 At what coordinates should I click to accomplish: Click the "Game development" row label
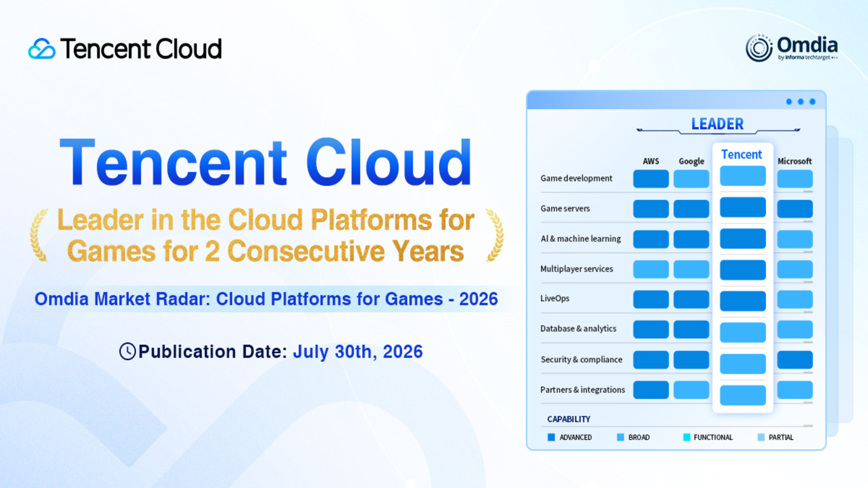(x=576, y=178)
